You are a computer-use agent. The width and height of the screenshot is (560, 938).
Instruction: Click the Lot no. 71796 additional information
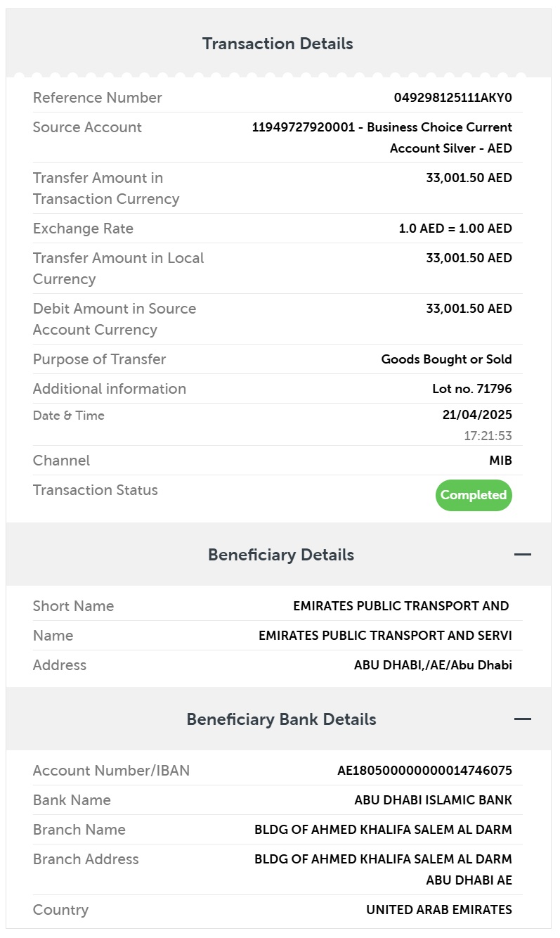(472, 389)
